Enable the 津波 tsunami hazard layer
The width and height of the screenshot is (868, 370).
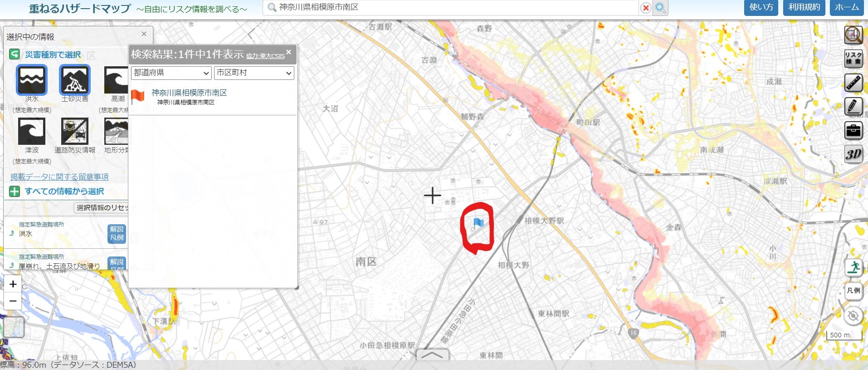point(32,131)
